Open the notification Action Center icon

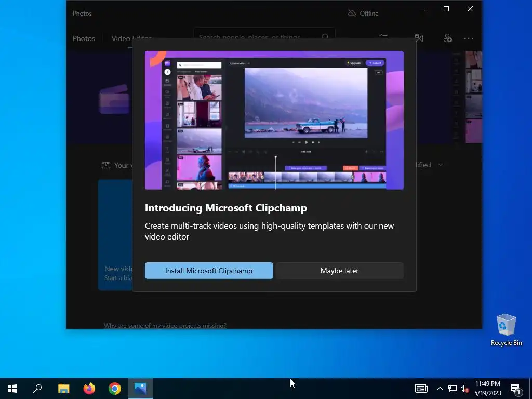pos(516,389)
